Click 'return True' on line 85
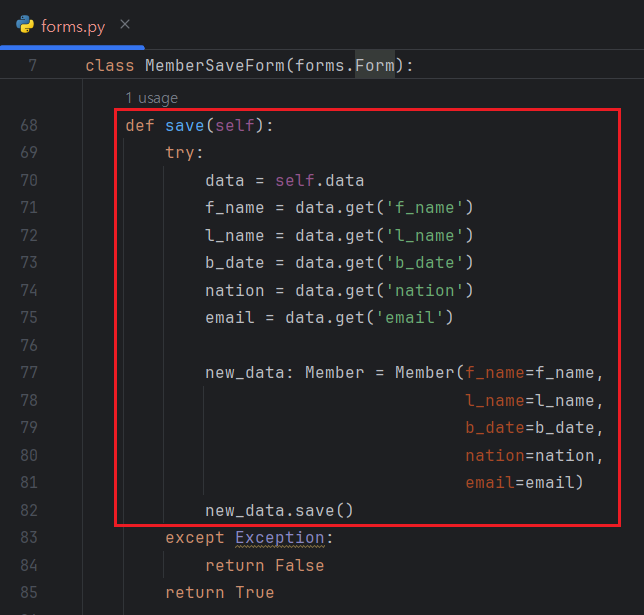 [x=219, y=592]
